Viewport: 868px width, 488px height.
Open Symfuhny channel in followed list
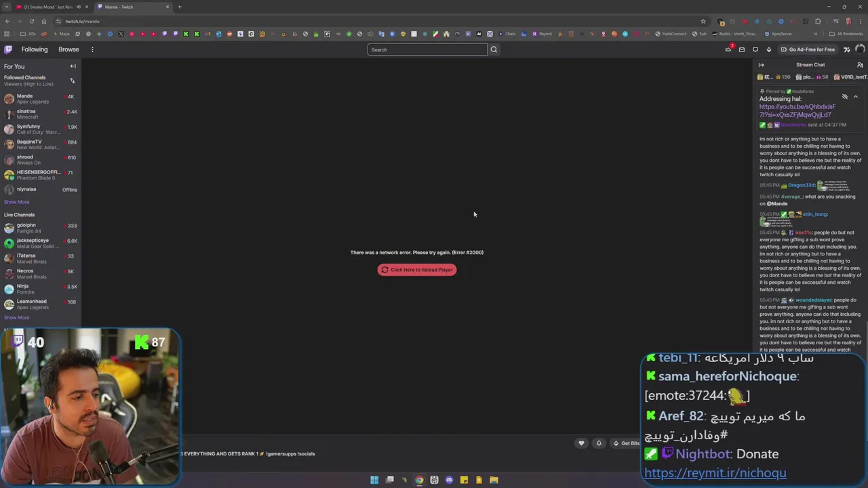(x=41, y=129)
